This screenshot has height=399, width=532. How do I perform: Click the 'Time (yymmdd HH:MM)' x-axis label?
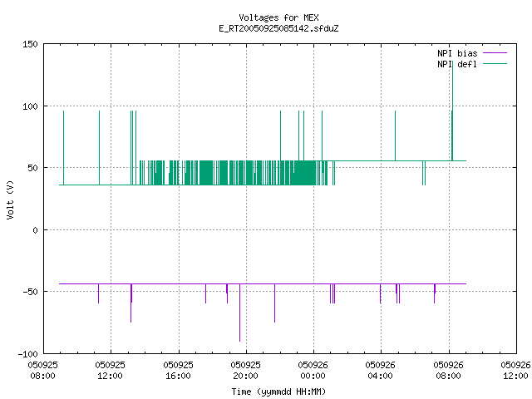278,392
